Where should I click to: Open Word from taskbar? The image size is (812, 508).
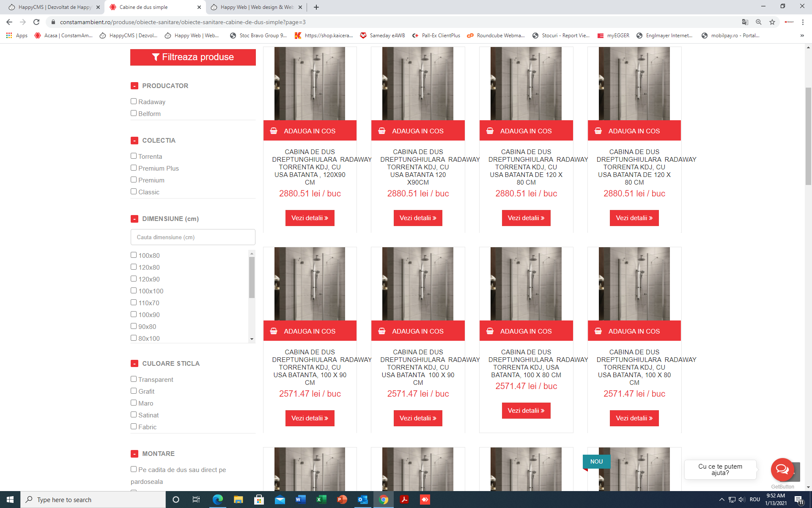(300, 500)
